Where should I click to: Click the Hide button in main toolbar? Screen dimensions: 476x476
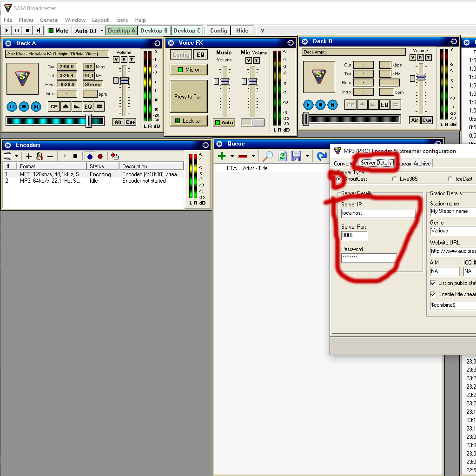click(242, 31)
